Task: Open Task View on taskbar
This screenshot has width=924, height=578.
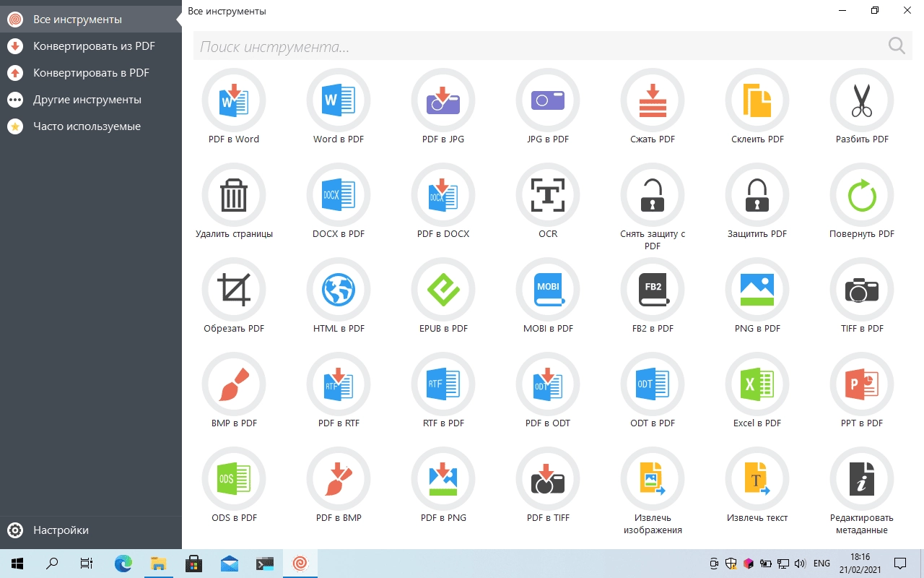Action: 87,564
